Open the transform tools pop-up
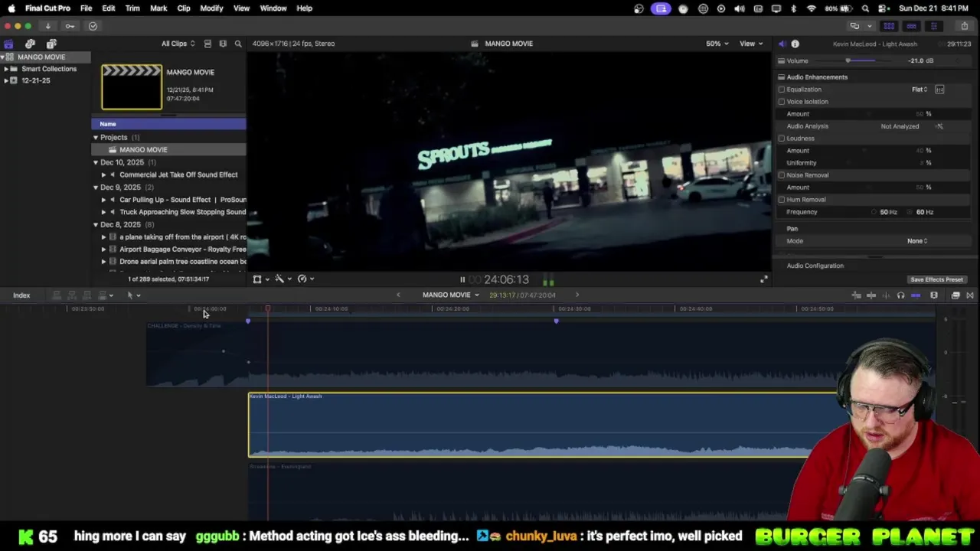The height and width of the screenshot is (551, 980). click(260, 279)
